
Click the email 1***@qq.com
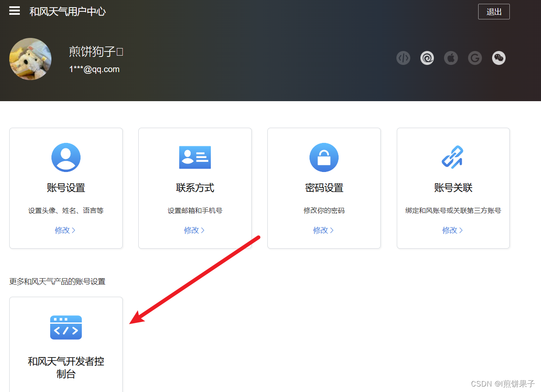tap(94, 69)
